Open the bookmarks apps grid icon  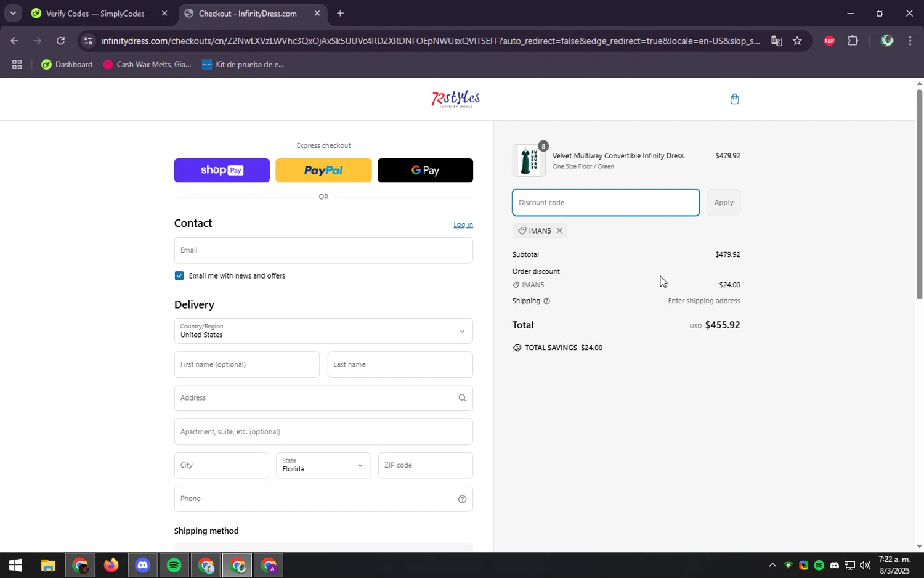(17, 64)
